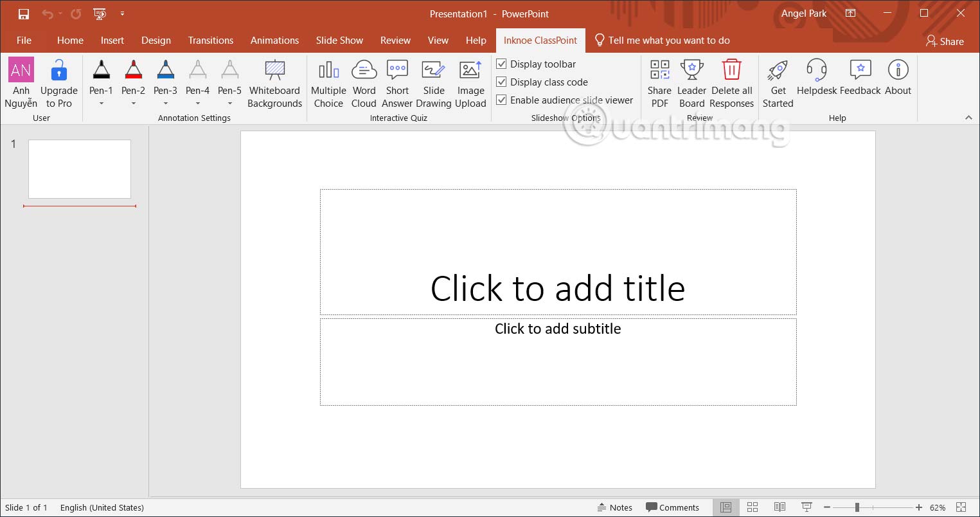Click Delete all Responses trash icon

tap(731, 70)
